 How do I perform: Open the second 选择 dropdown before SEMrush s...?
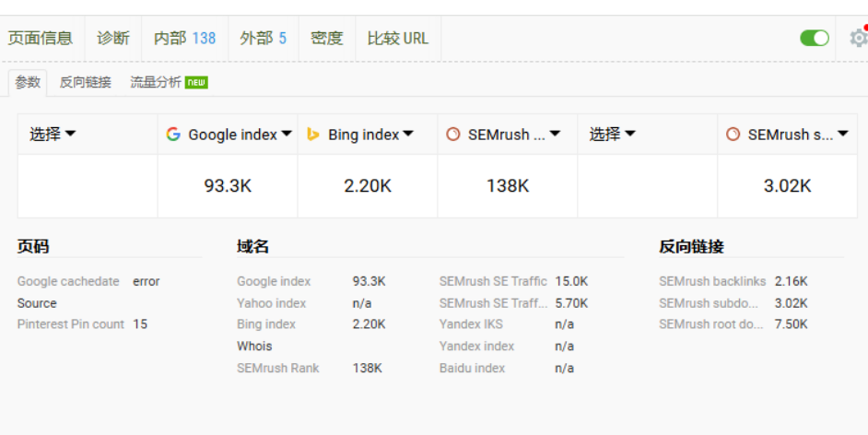pos(612,134)
